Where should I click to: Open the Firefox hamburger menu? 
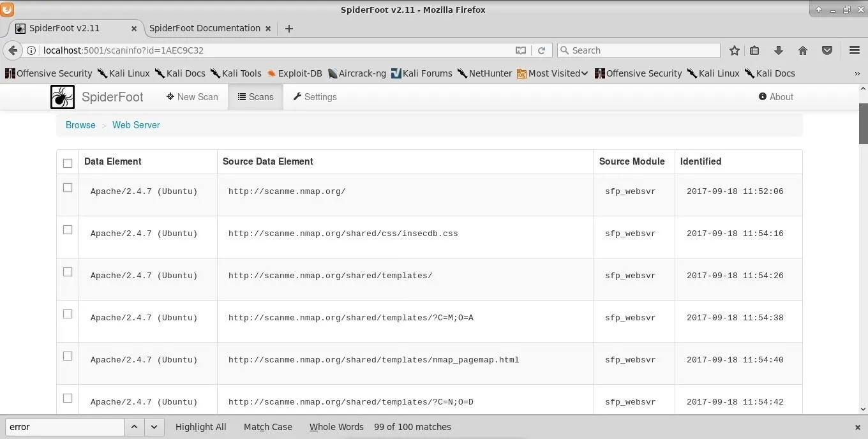point(855,50)
